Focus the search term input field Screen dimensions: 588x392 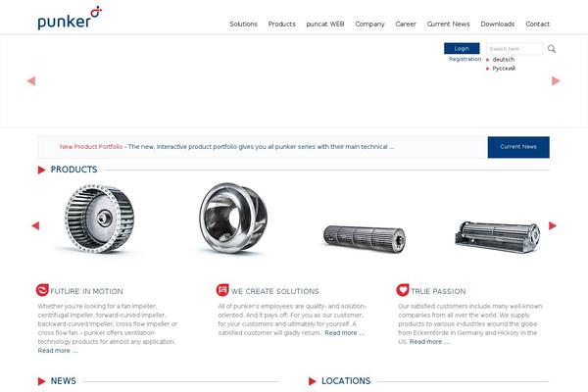pos(514,49)
